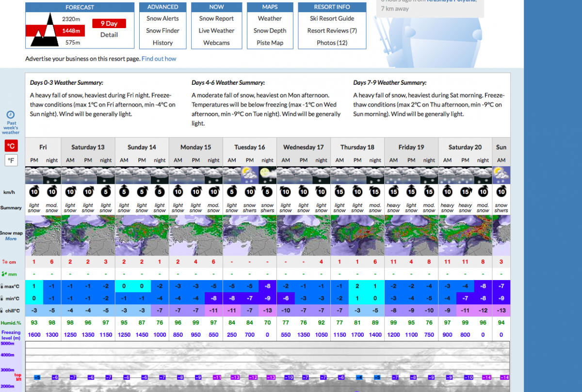Click the Tuesday night moon weather icon
Image resolution: width=582 pixels, height=392 pixels.
tap(267, 175)
